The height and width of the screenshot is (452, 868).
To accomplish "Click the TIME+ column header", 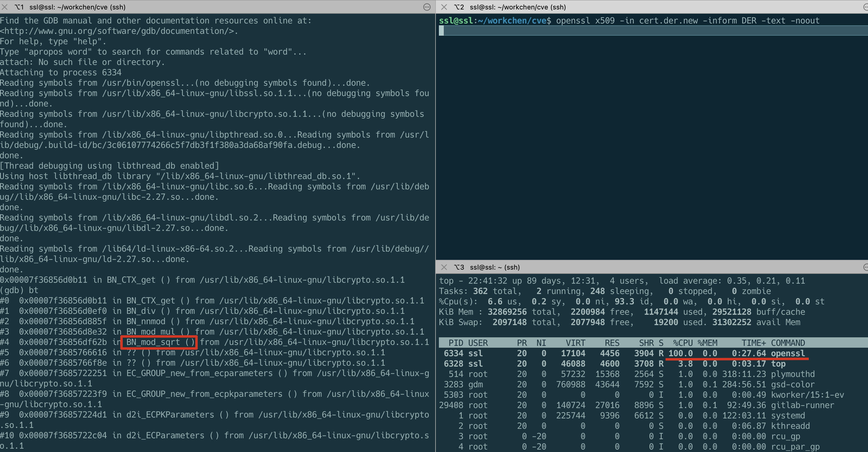I will (x=754, y=343).
